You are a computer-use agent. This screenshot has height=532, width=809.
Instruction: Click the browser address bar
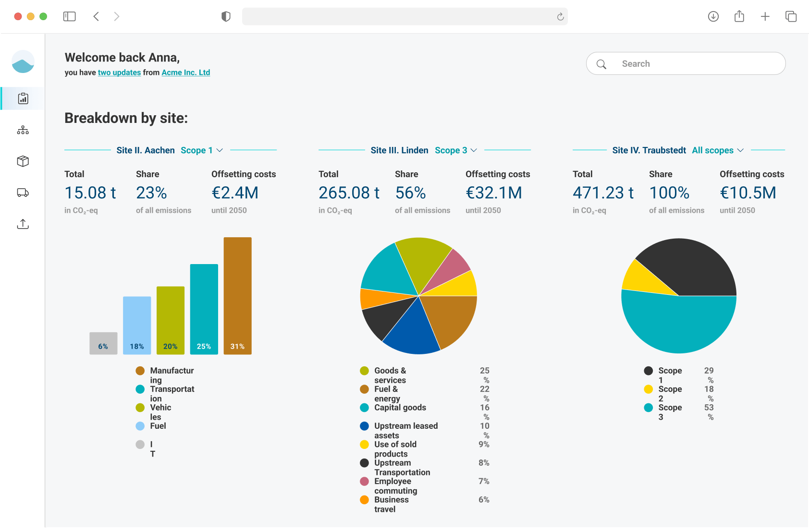click(x=405, y=16)
